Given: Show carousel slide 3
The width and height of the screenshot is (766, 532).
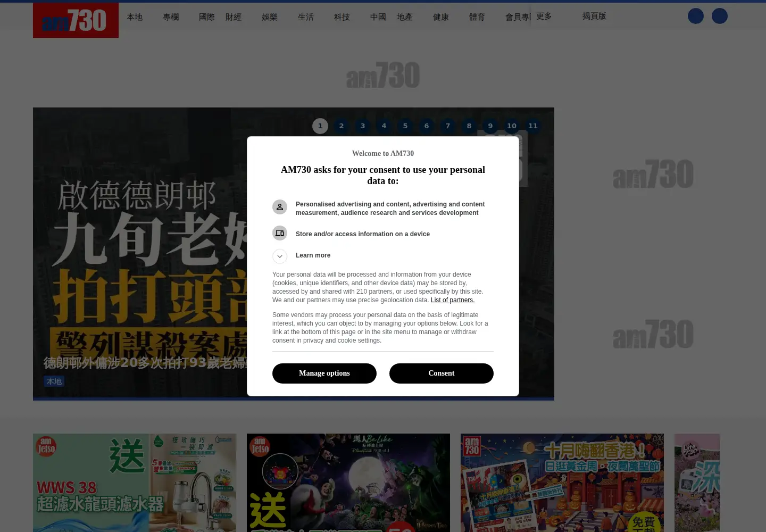Looking at the screenshot, I should (363, 126).
